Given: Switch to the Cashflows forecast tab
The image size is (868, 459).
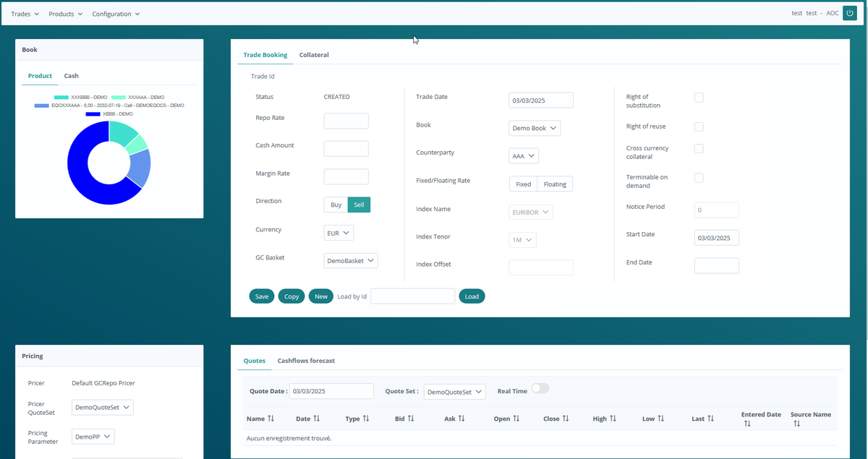Looking at the screenshot, I should [306, 361].
